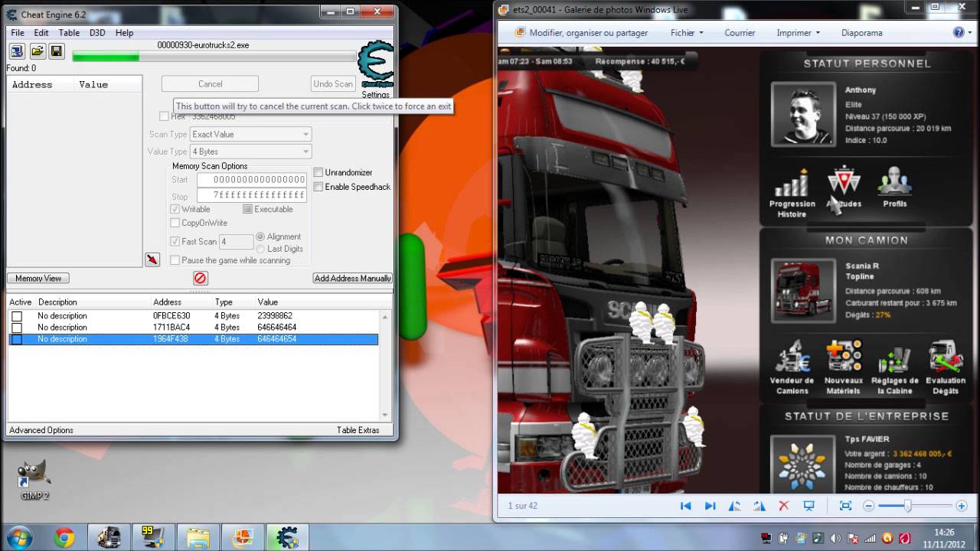Viewport: 980px width, 551px height.
Task: Click the open-file folder icon in Cheat Engine
Action: pyautogui.click(x=37, y=51)
